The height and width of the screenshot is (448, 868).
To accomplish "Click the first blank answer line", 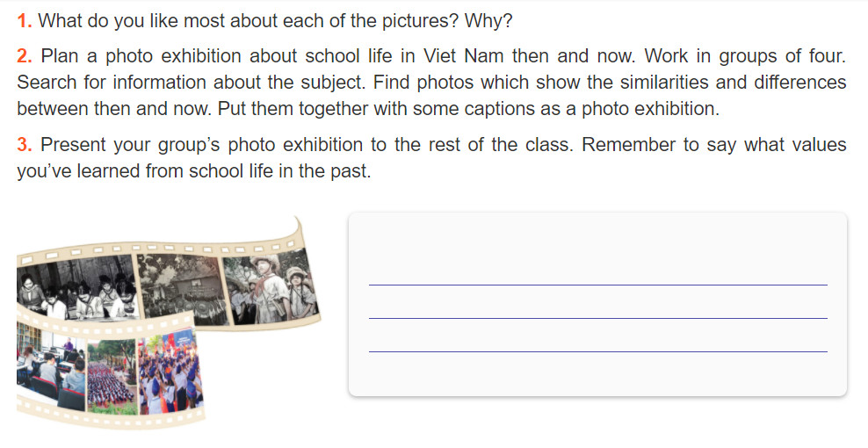I will pyautogui.click(x=598, y=285).
